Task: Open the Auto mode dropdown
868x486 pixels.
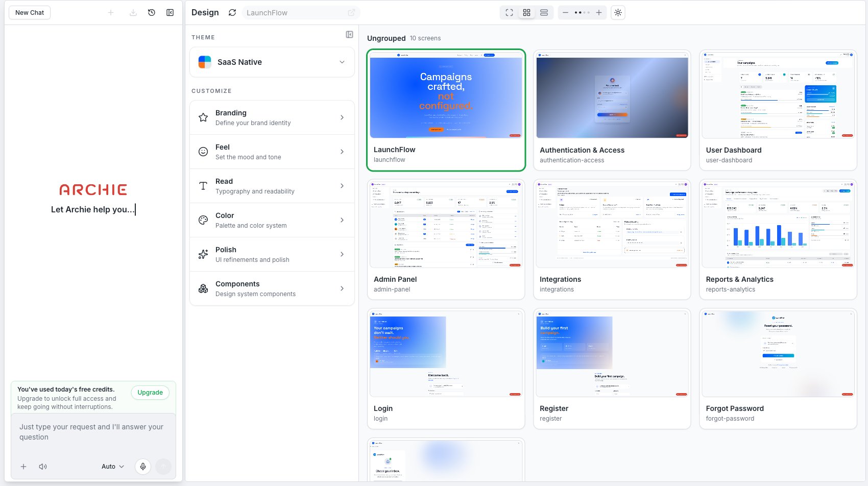Action: [113, 467]
